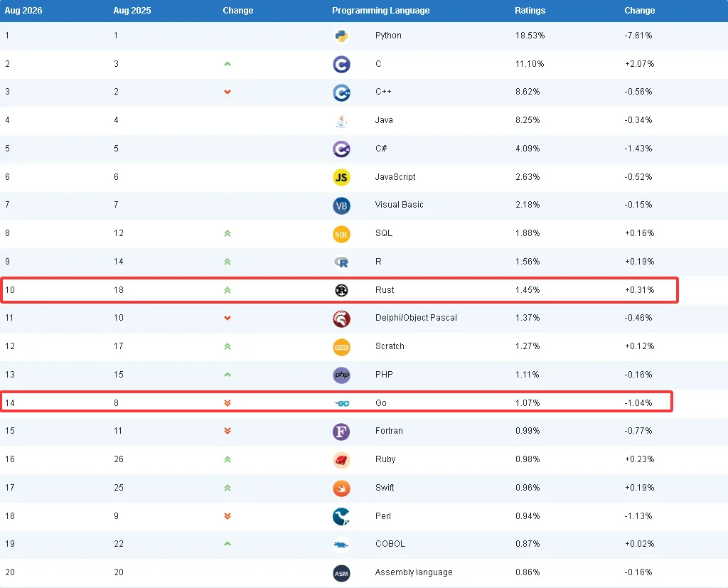Click the Rust gear logo icon

341,290
